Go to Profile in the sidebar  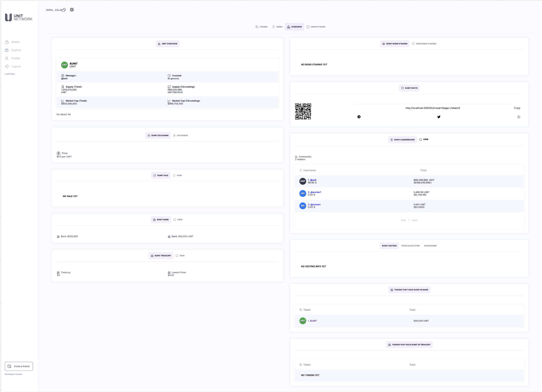(x=15, y=58)
